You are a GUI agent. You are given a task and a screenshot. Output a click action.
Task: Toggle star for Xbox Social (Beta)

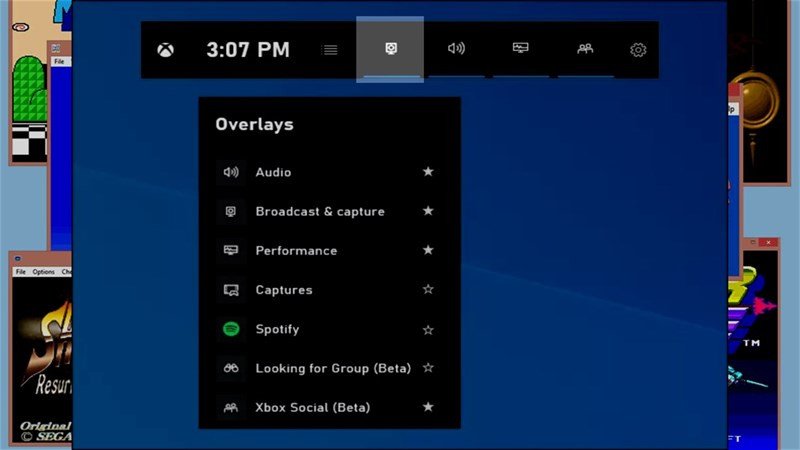pyautogui.click(x=428, y=407)
